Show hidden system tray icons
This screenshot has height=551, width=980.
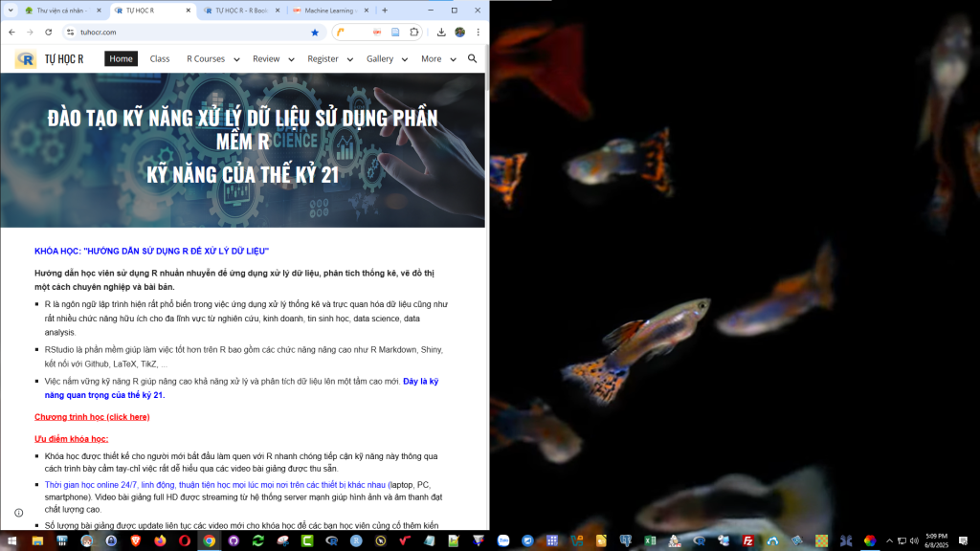[889, 541]
